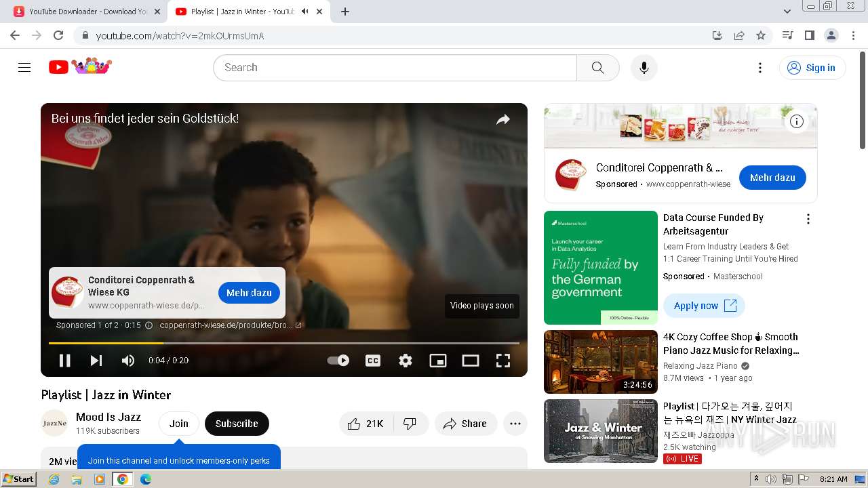The image size is (868, 488).
Task: Open Jazz & Winter live video thumbnail
Action: [601, 431]
